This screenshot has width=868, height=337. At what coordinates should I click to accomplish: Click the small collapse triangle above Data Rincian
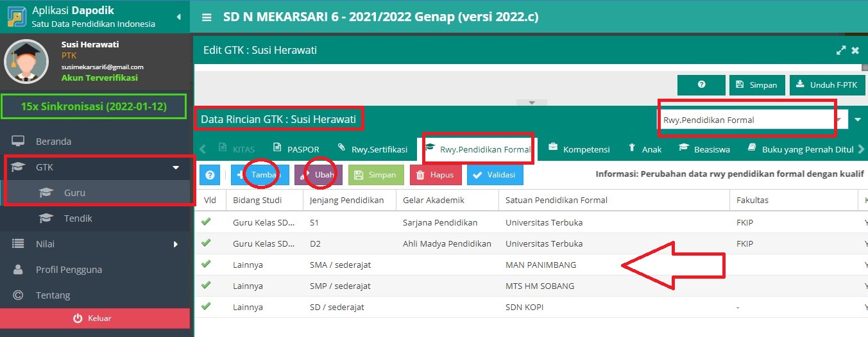[x=531, y=103]
